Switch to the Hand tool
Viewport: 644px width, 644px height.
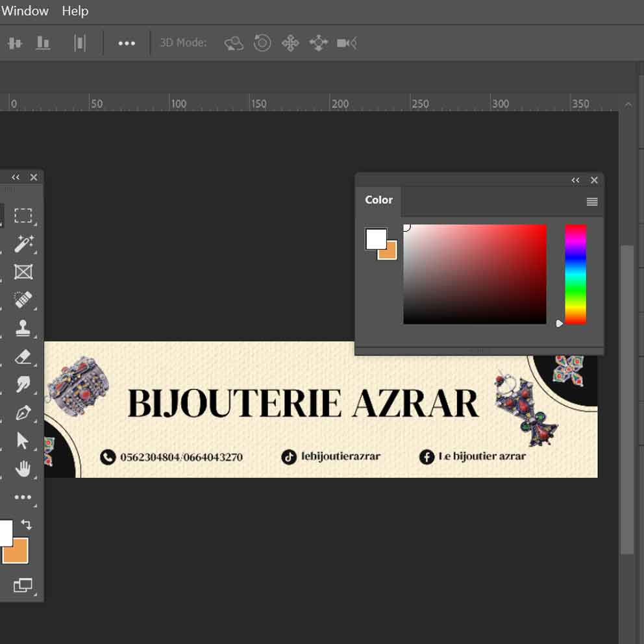pyautogui.click(x=23, y=469)
